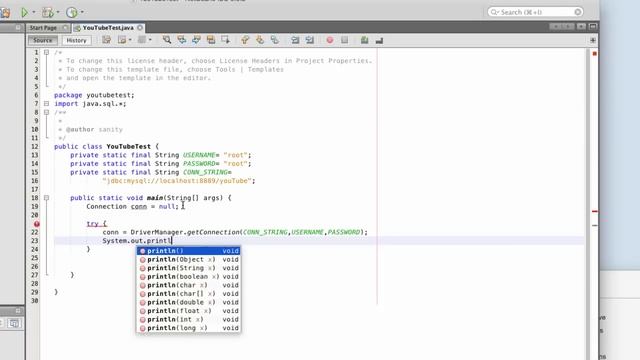
Task: Select println(boolean x) completion entry
Action: click(189, 276)
